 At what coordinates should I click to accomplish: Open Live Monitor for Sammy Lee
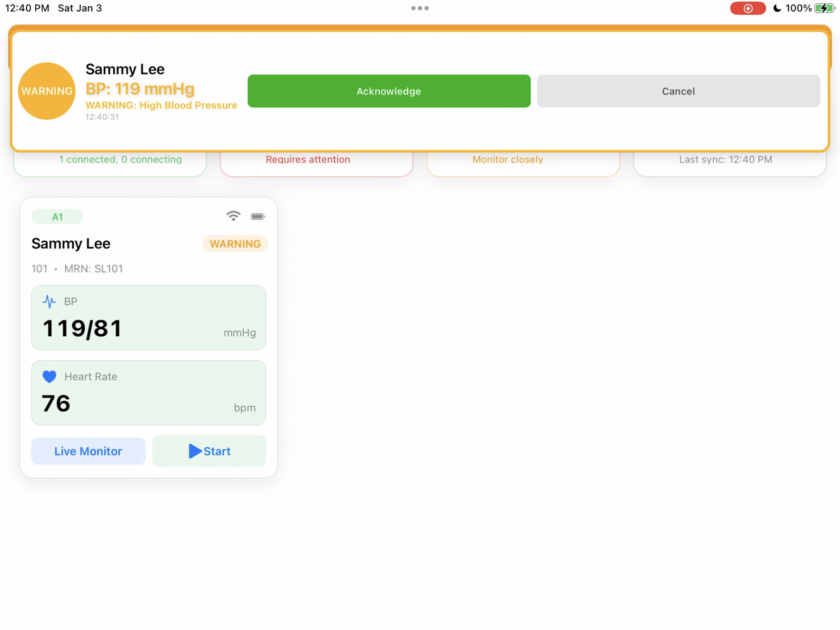click(x=88, y=451)
